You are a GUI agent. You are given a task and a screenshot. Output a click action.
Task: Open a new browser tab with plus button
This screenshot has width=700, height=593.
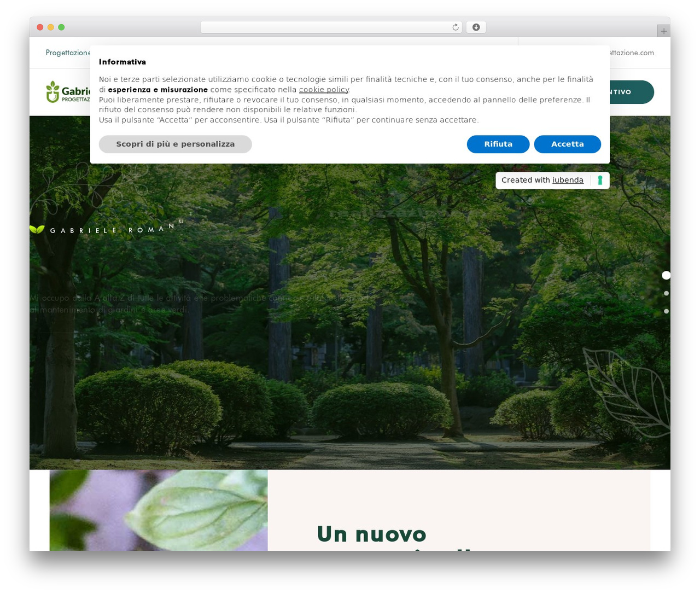[663, 31]
